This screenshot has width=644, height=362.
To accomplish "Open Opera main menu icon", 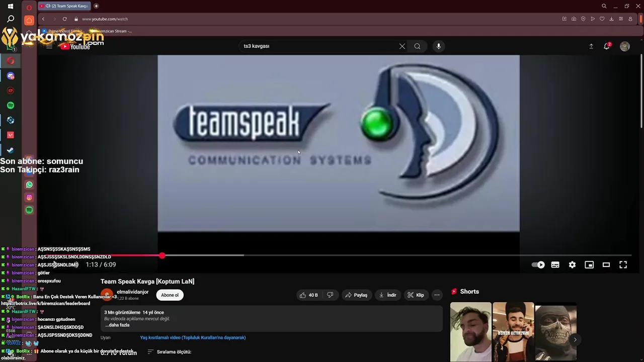I will point(29,7).
